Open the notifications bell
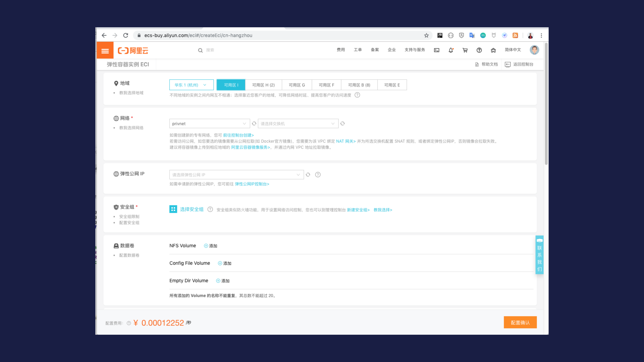644x362 pixels. tap(451, 50)
